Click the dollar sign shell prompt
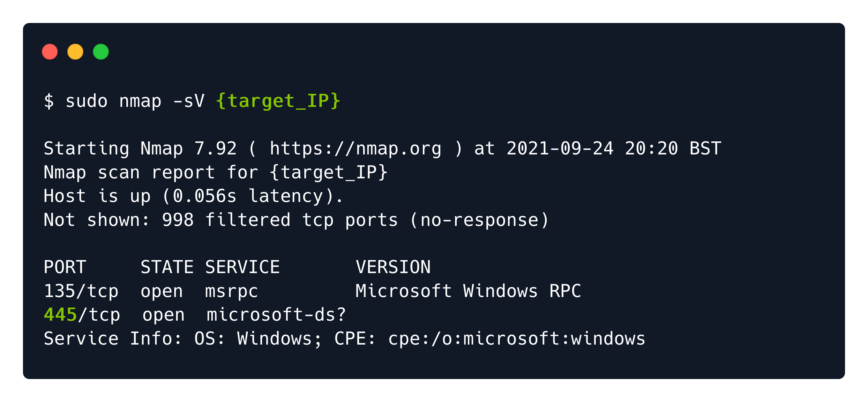 tap(49, 101)
